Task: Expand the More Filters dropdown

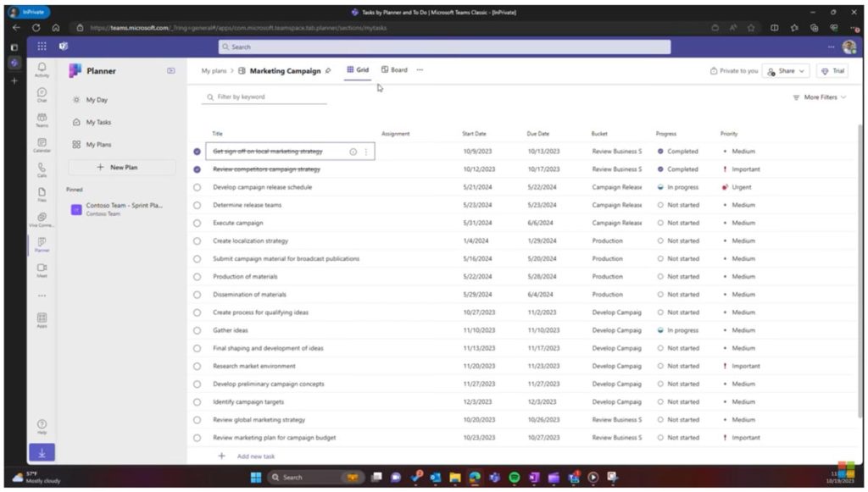Action: click(x=821, y=97)
